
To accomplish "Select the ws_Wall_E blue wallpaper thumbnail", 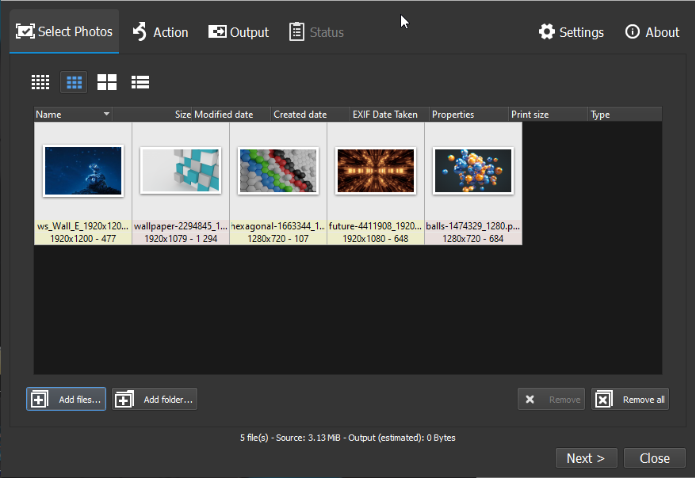I will (x=83, y=172).
